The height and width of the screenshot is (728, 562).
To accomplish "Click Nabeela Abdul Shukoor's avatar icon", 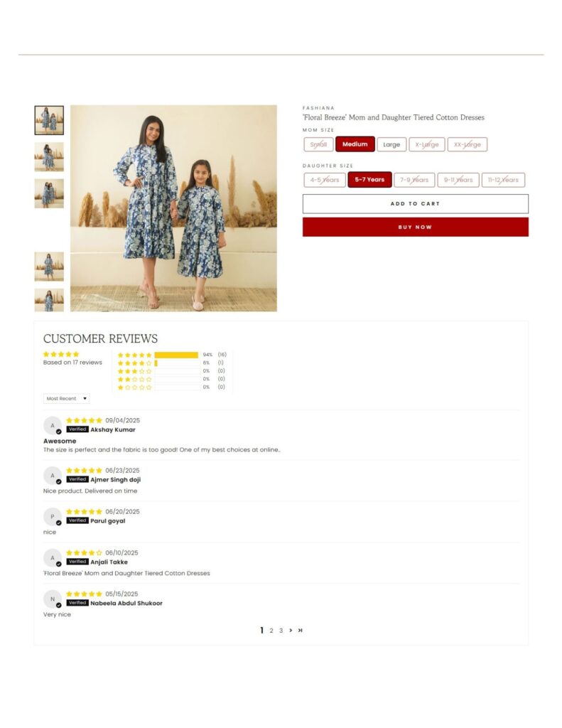I will pyautogui.click(x=53, y=599).
